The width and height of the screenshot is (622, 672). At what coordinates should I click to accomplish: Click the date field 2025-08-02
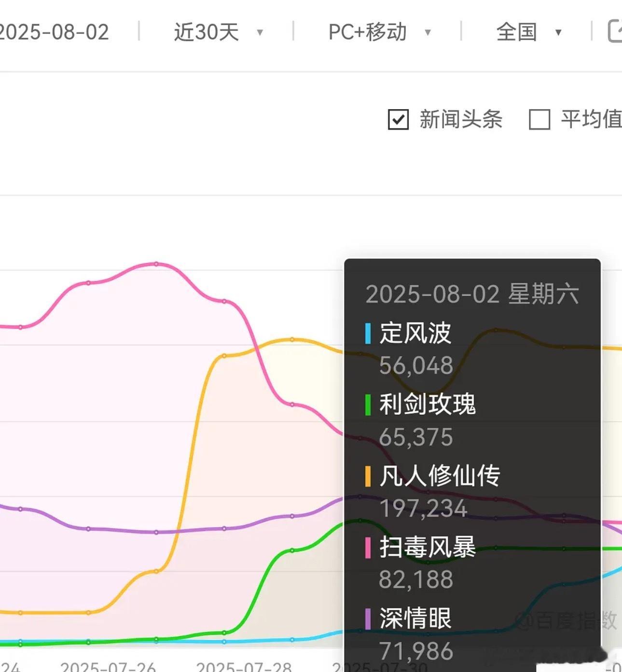(x=54, y=32)
